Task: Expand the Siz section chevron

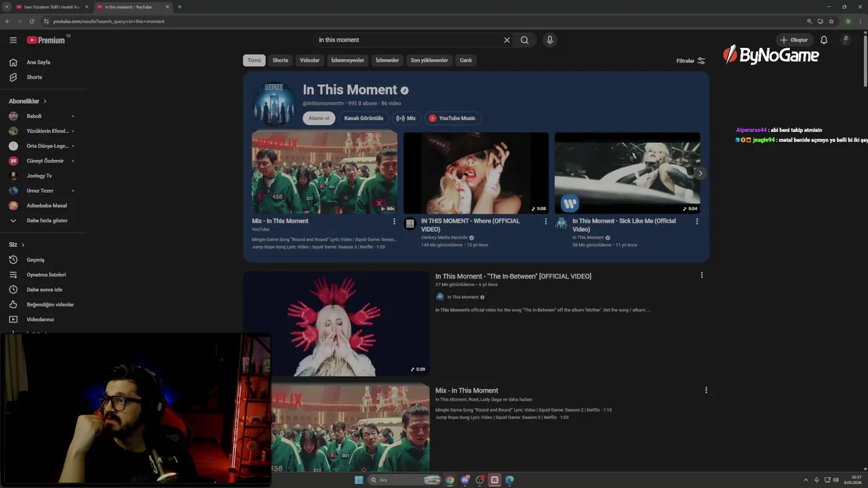Action: [22, 245]
